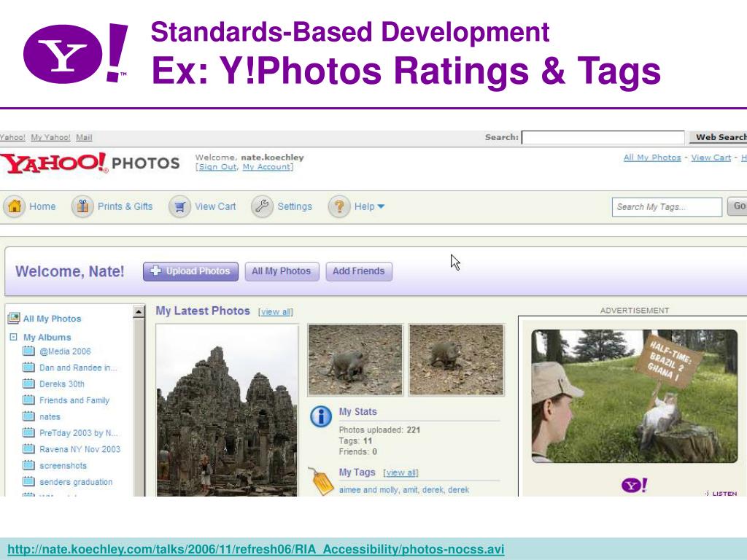Open Settings navigation item

click(x=295, y=206)
